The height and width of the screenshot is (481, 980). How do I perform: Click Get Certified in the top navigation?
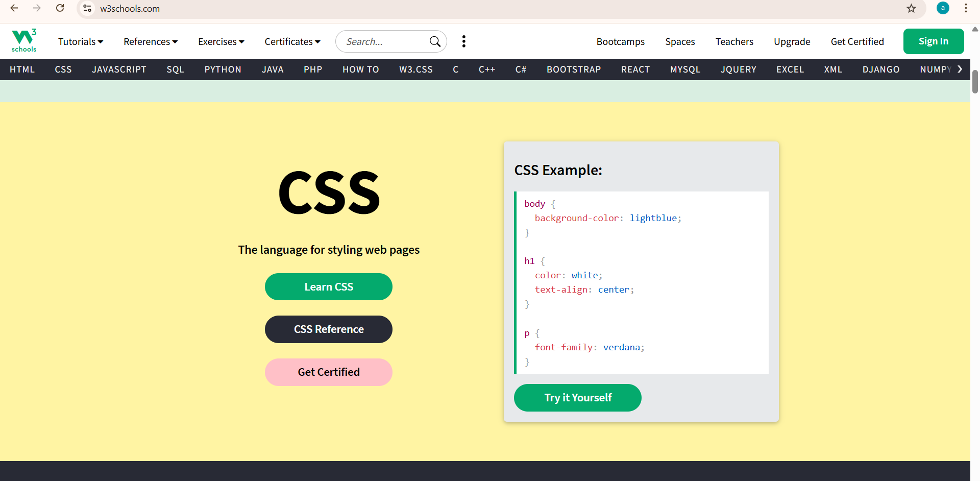point(857,41)
